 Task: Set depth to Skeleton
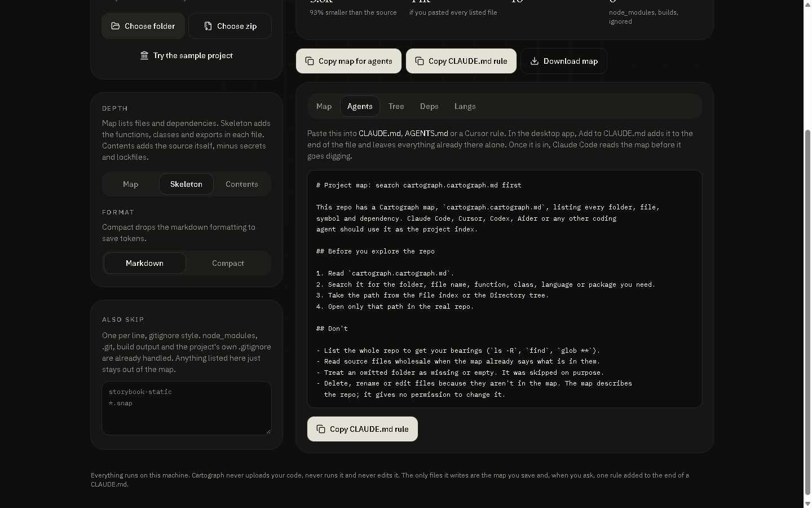pos(186,184)
